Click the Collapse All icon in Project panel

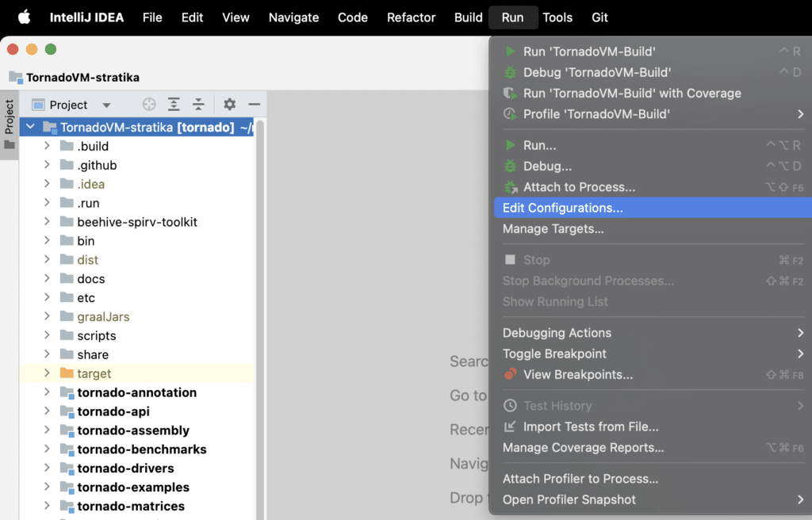point(199,105)
